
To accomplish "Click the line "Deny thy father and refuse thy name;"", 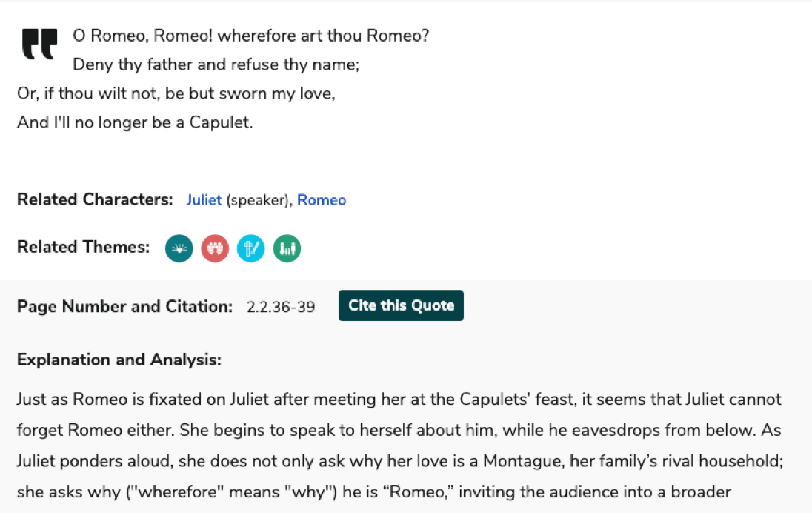I will click(216, 64).
